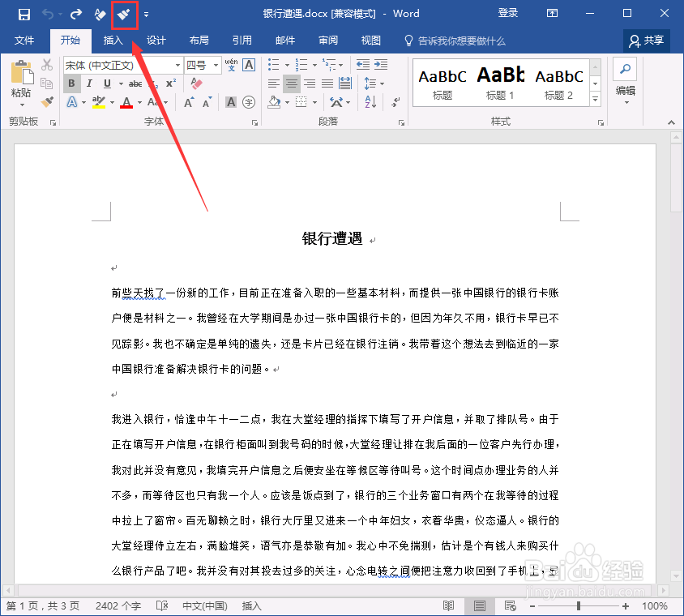The width and height of the screenshot is (684, 616).
Task: Click the Format Painter in Quick Access Toolbar
Action: click(x=124, y=15)
